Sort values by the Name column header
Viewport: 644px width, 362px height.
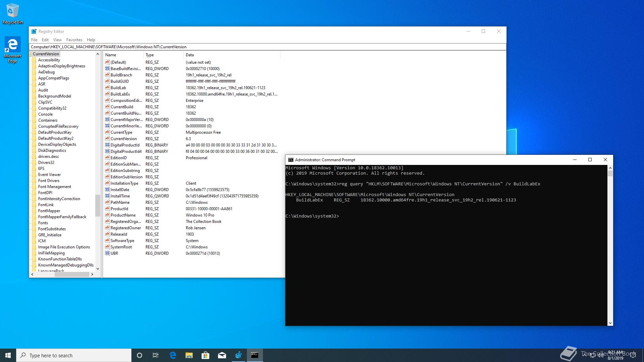pyautogui.click(x=123, y=55)
